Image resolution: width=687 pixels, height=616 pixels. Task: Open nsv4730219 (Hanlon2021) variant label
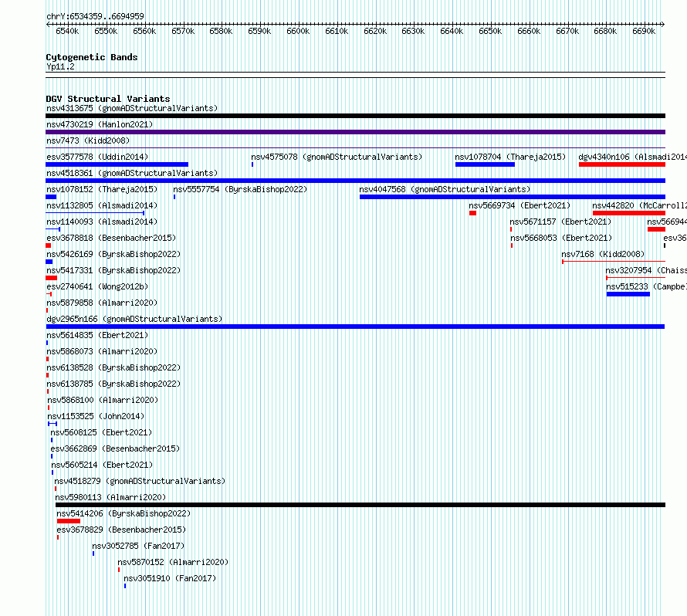(x=100, y=124)
